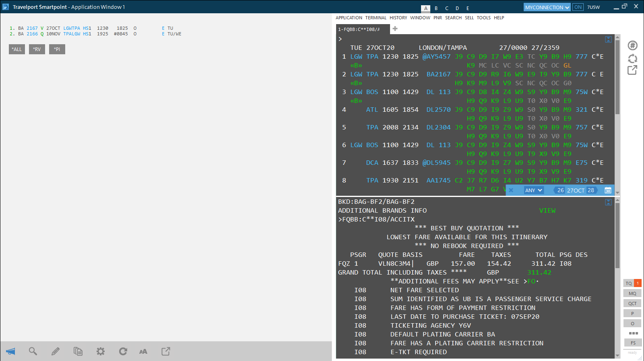
Task: Click flight AA1745 in availability
Action: click(439, 180)
